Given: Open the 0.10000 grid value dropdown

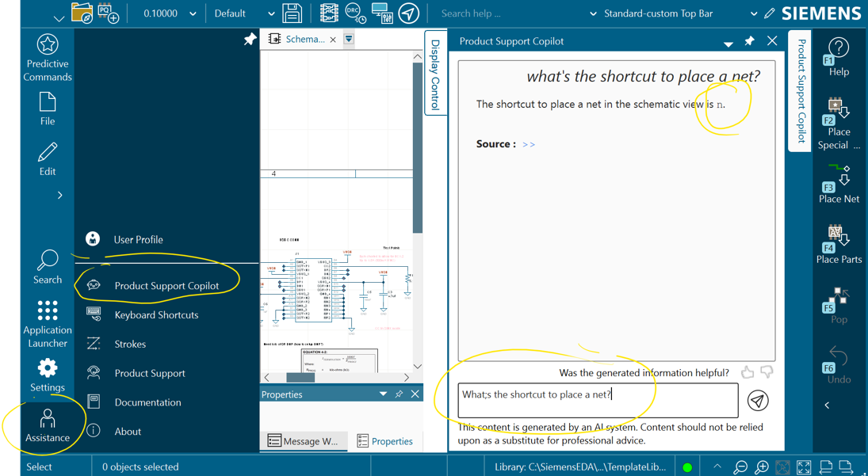Looking at the screenshot, I should tap(193, 13).
